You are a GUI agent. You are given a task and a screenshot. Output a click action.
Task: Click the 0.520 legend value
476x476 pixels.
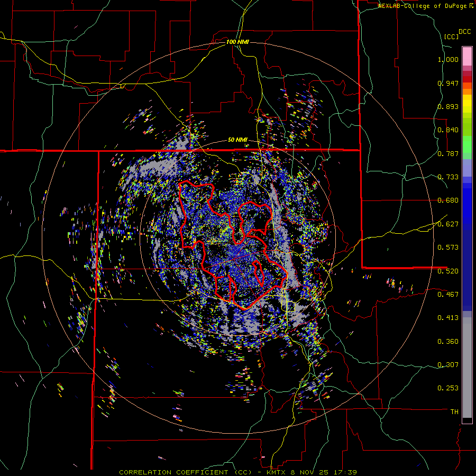pos(448,271)
